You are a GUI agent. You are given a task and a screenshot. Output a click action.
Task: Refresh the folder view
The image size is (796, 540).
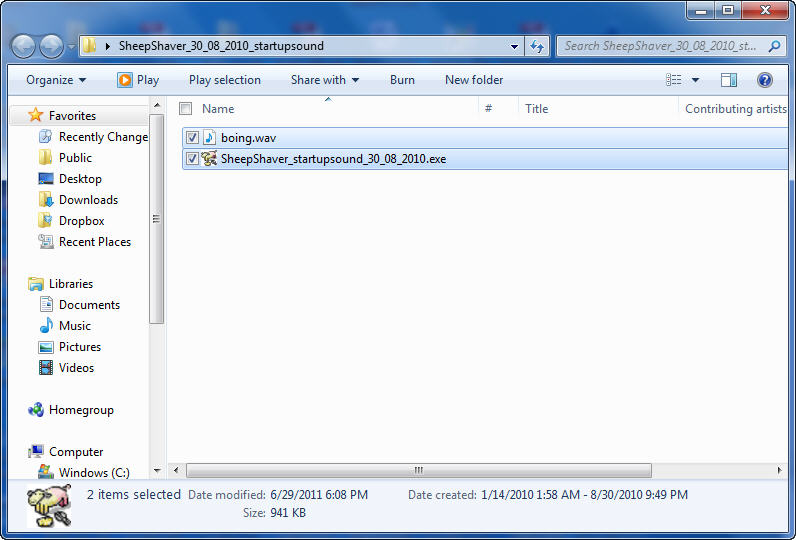pos(537,47)
